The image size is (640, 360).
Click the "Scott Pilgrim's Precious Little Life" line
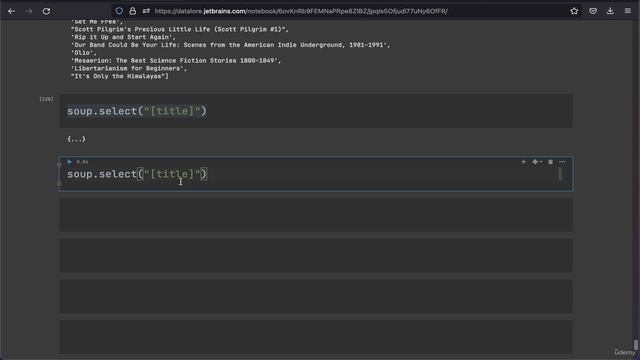coord(180,29)
